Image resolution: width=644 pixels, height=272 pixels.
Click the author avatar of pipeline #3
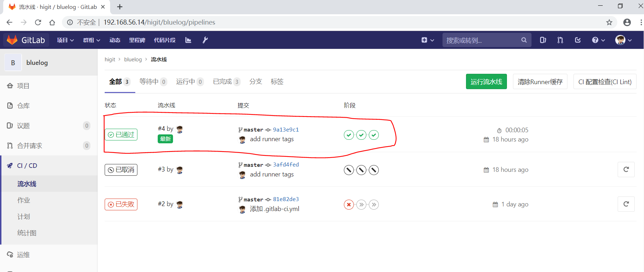pos(180,170)
